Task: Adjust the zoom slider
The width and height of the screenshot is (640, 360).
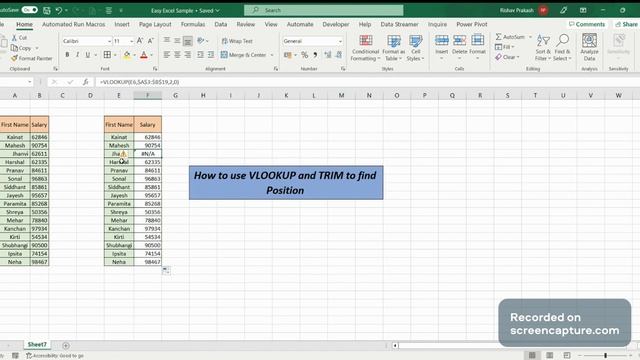Action: point(605,356)
